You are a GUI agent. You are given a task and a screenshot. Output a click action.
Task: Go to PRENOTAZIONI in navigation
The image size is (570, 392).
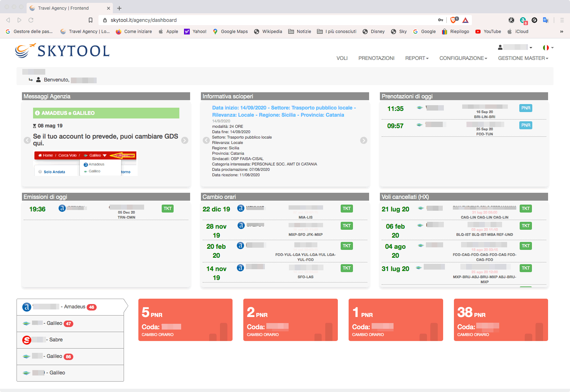pos(376,58)
